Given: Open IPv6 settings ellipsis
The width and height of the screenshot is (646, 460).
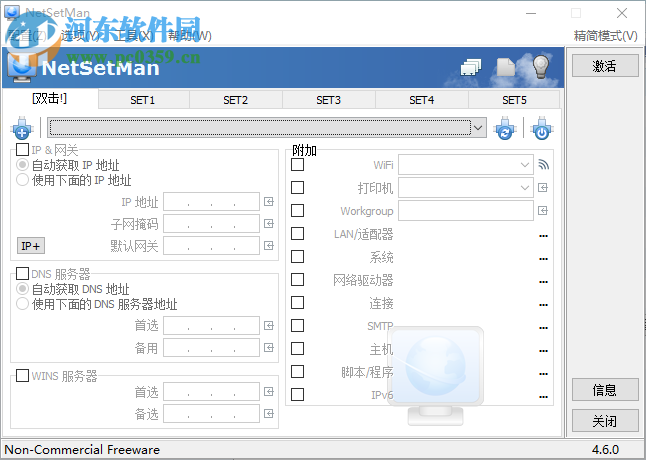Looking at the screenshot, I should coord(543,397).
